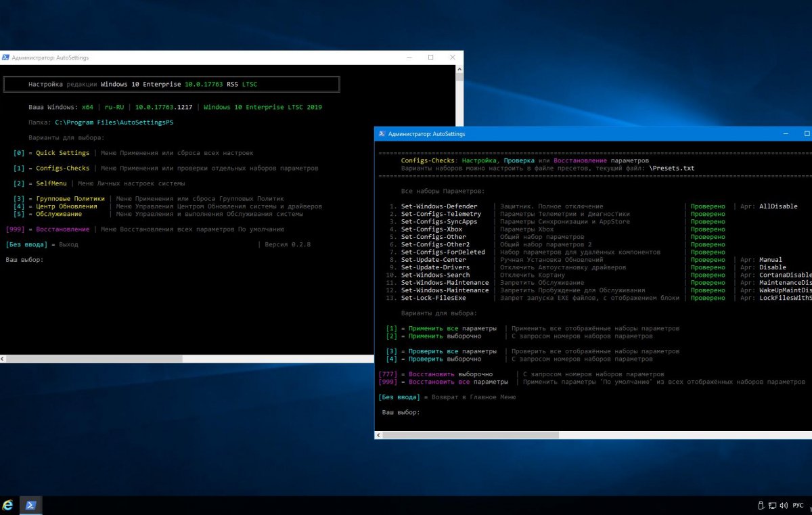The height and width of the screenshot is (515, 812).
Task: Maximize the back AutoSettings window
Action: click(x=430, y=58)
